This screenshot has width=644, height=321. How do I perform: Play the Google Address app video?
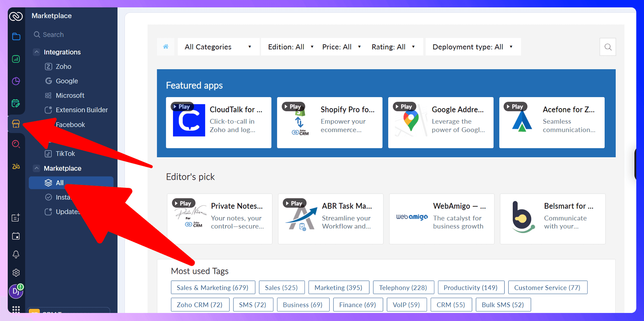click(x=404, y=107)
